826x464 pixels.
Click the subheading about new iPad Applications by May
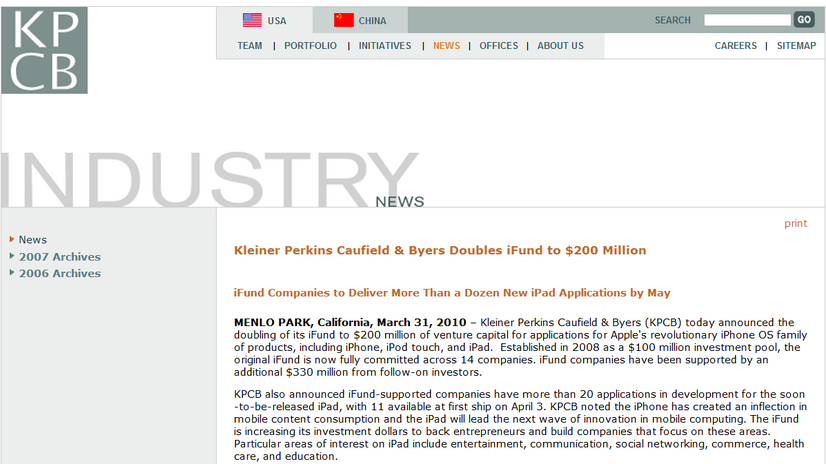[x=452, y=293]
